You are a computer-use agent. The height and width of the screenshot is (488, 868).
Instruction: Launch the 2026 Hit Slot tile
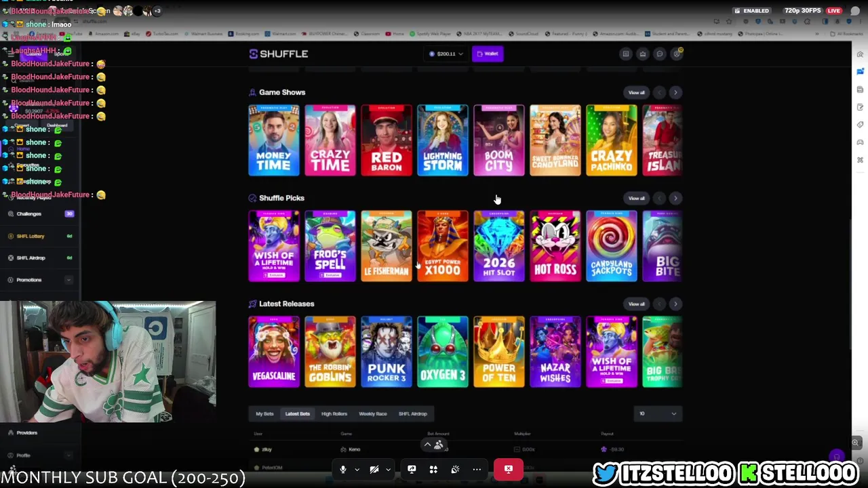pos(499,246)
